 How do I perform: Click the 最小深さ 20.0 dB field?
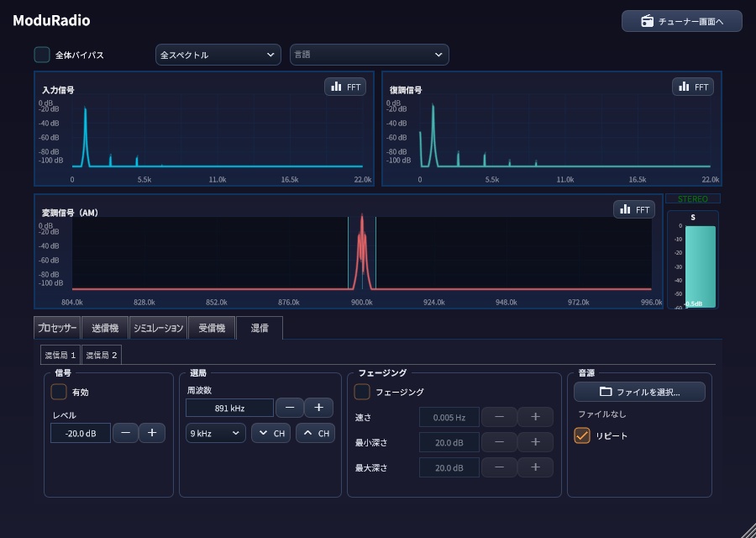449,442
